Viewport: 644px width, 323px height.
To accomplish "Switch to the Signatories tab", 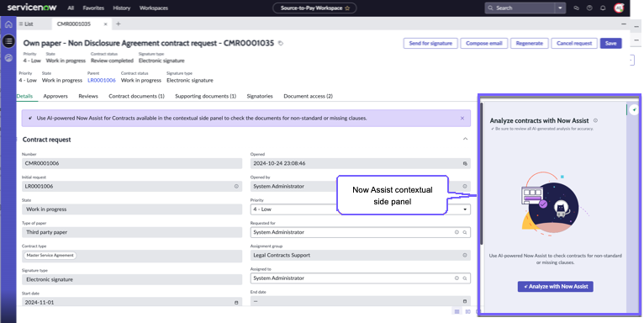I will coord(260,96).
